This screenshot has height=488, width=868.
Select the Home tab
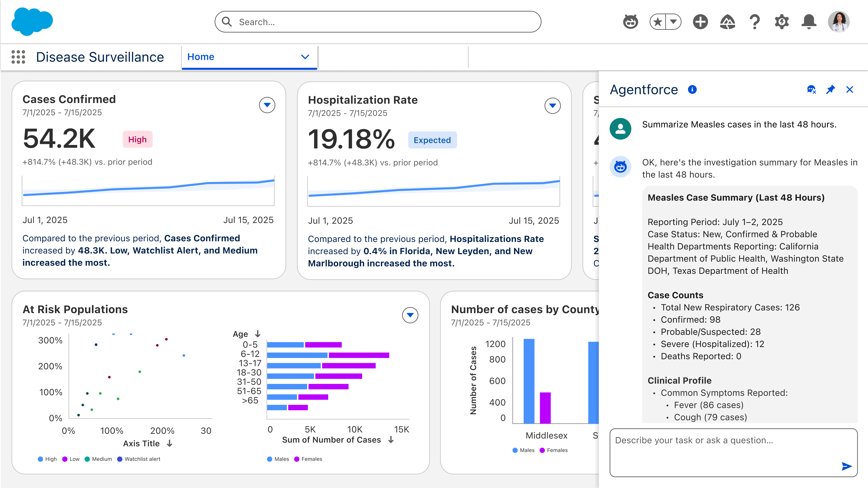point(201,57)
